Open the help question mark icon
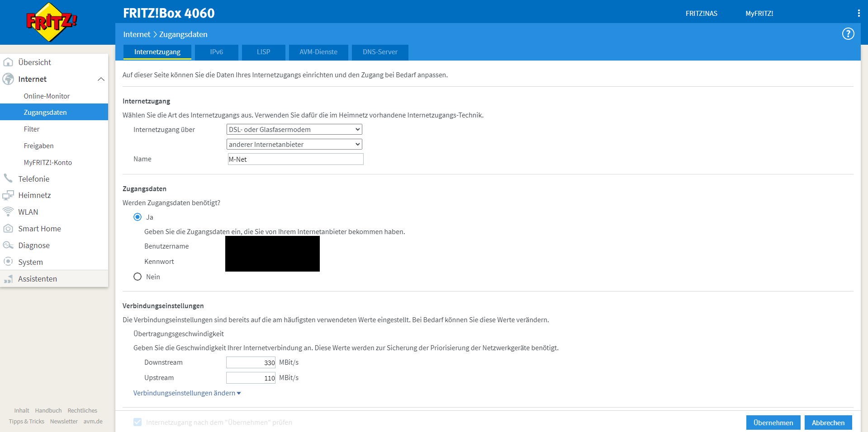This screenshot has width=868, height=432. point(848,34)
